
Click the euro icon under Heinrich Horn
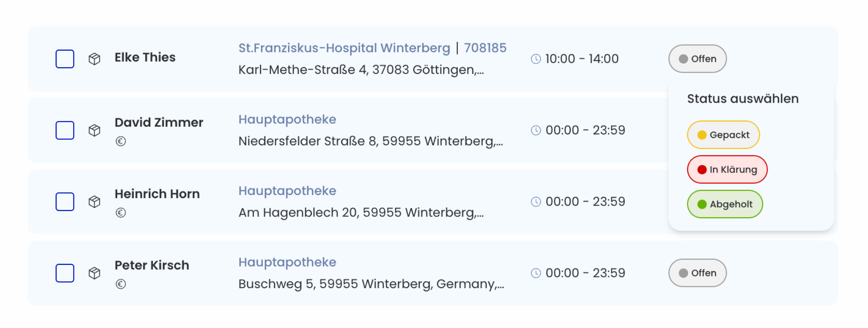tap(121, 212)
